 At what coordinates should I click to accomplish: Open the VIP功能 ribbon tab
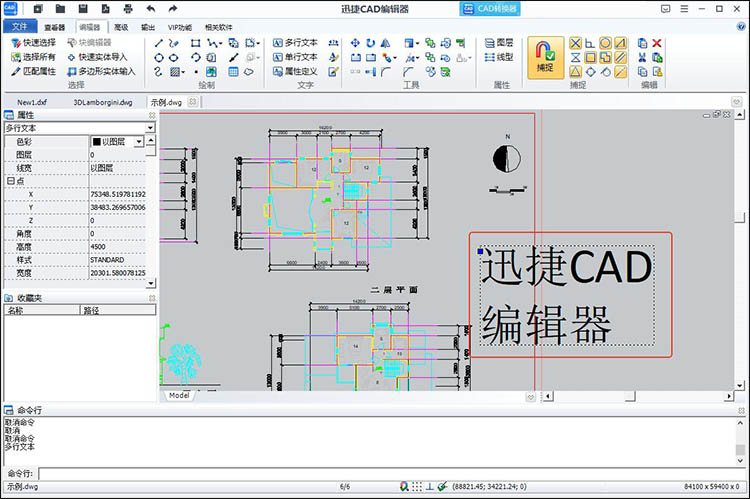[180, 27]
